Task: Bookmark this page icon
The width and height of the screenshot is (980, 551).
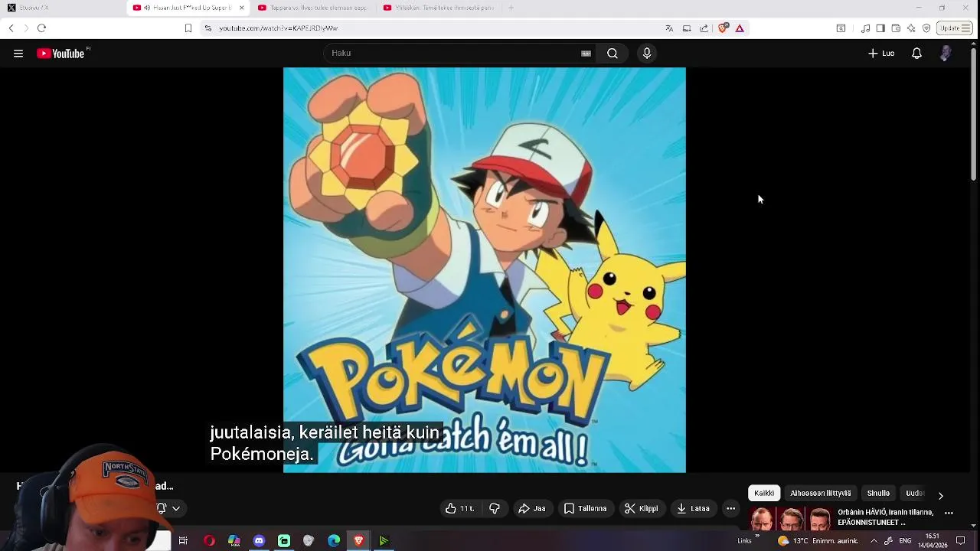Action: pos(188,28)
